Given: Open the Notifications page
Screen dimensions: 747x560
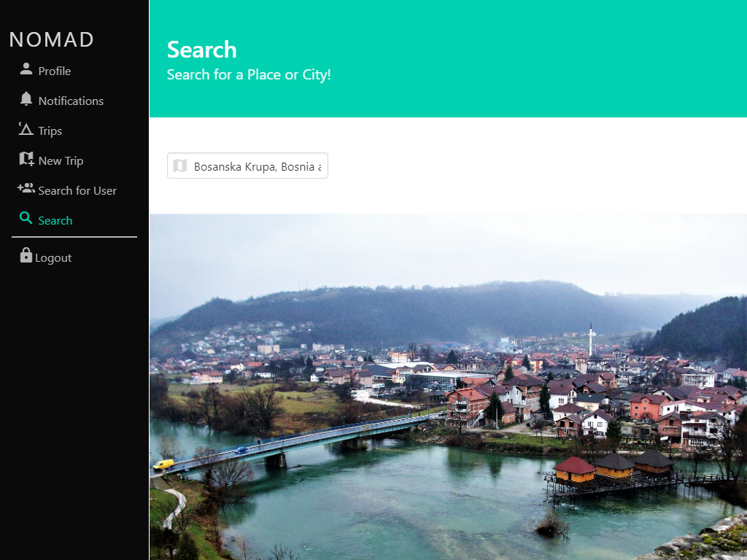Looking at the screenshot, I should (x=71, y=101).
